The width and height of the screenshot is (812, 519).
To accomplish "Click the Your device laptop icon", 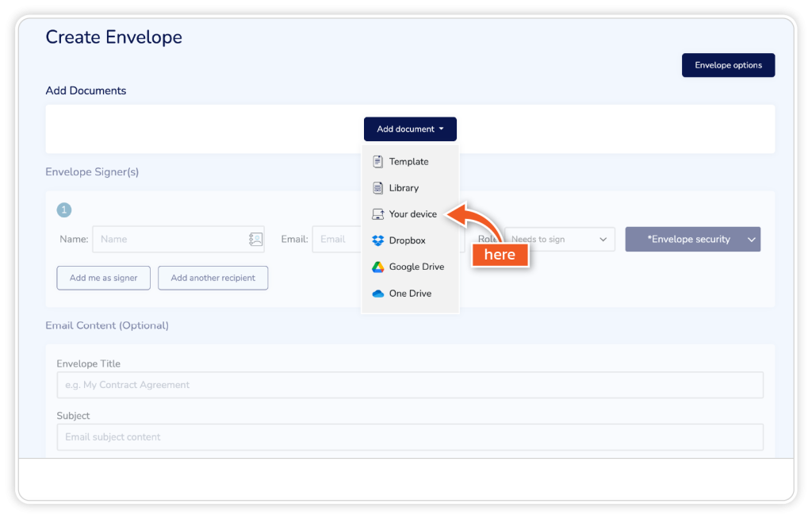I will (x=378, y=214).
